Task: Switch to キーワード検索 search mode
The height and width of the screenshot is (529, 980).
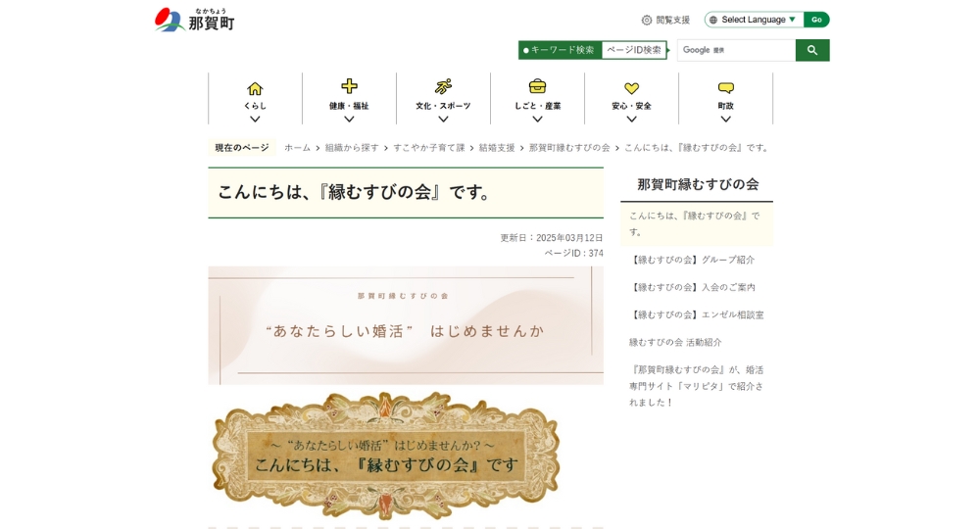Action: (x=560, y=50)
